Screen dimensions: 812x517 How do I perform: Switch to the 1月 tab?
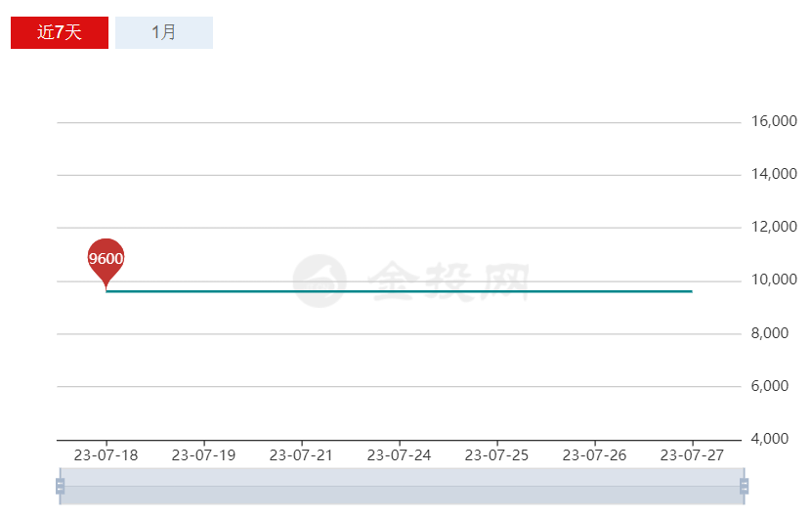click(x=164, y=32)
